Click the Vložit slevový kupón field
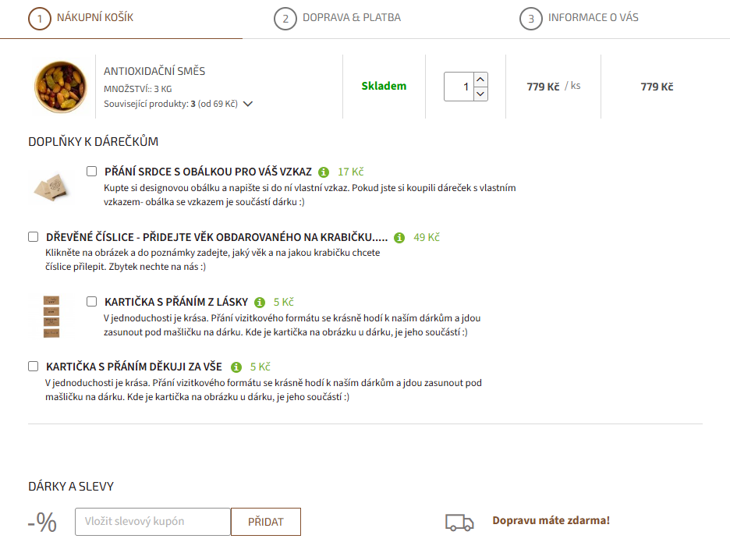This screenshot has width=730, height=560. click(153, 522)
